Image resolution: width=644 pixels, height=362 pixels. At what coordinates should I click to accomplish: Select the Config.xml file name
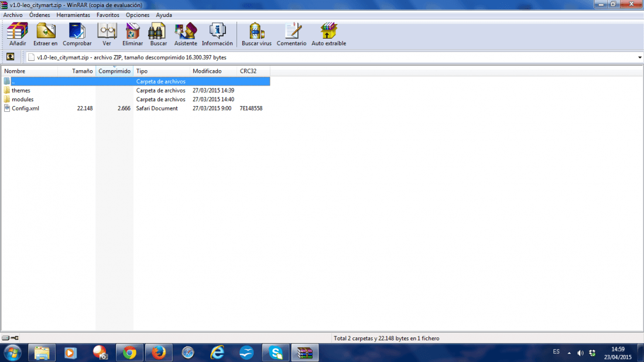click(x=25, y=108)
